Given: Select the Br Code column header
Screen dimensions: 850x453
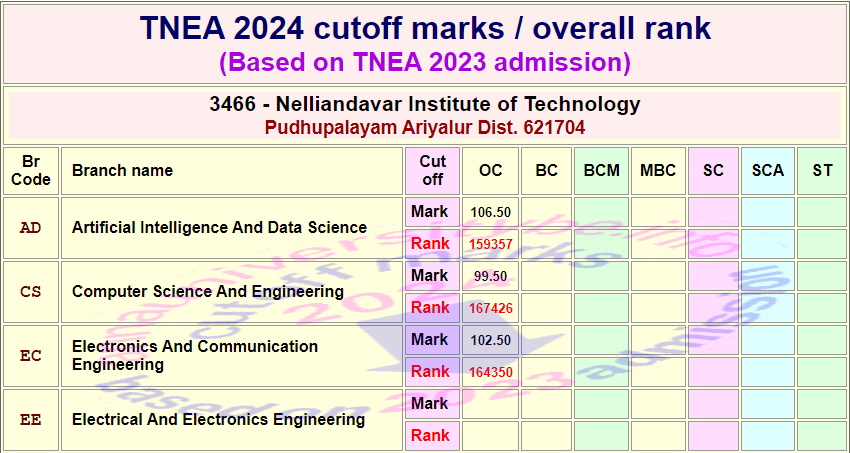Looking at the screenshot, I should pyautogui.click(x=31, y=171).
